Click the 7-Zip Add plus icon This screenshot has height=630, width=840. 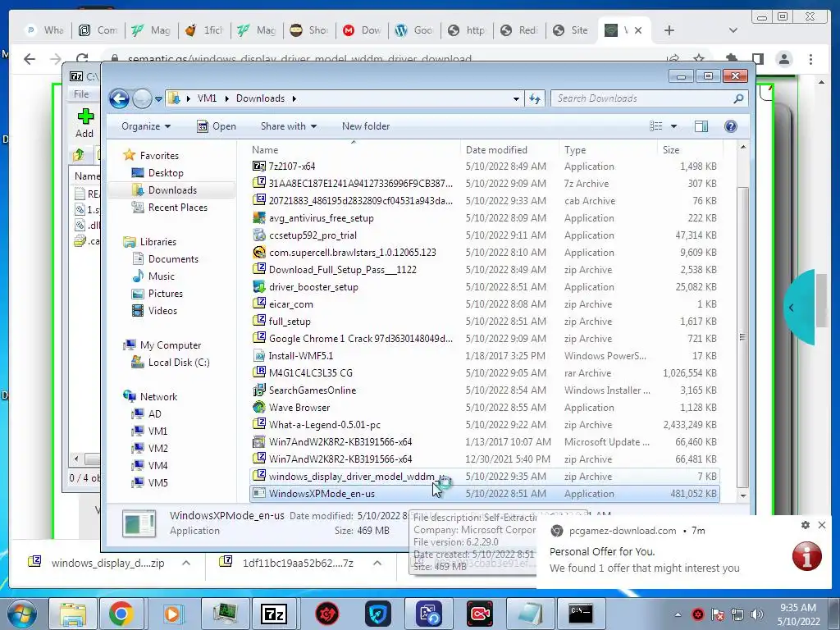[85, 116]
